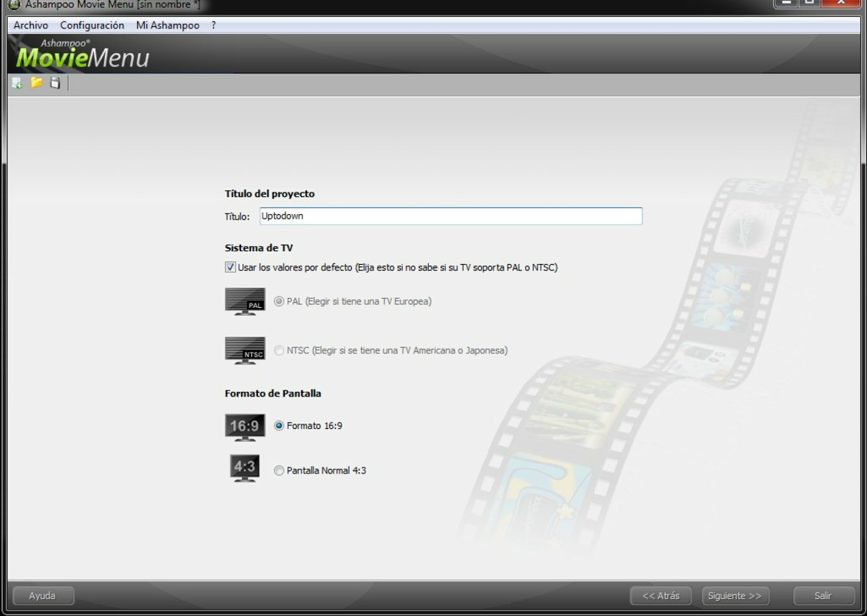Click the 16:9 widescreen monitor icon
The width and height of the screenshot is (867, 616).
[245, 427]
